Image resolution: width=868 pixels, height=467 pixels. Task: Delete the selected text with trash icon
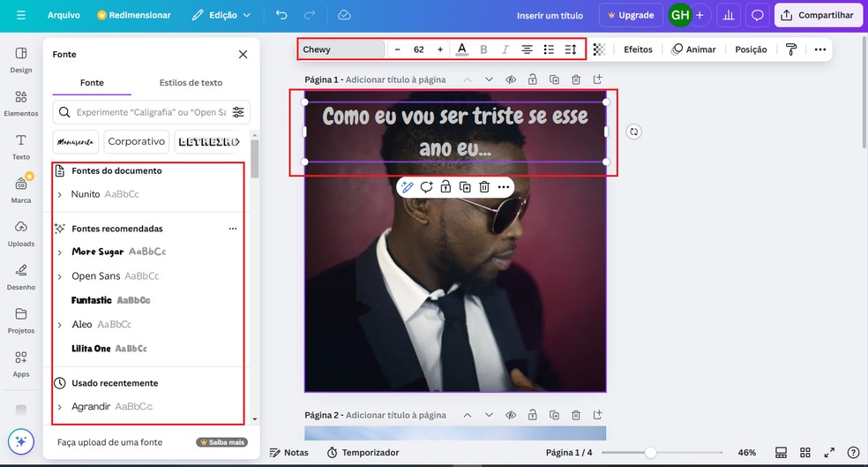[484, 187]
